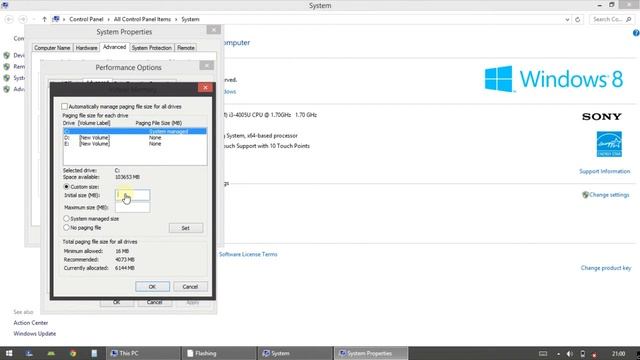Open Action Center link

point(31,323)
